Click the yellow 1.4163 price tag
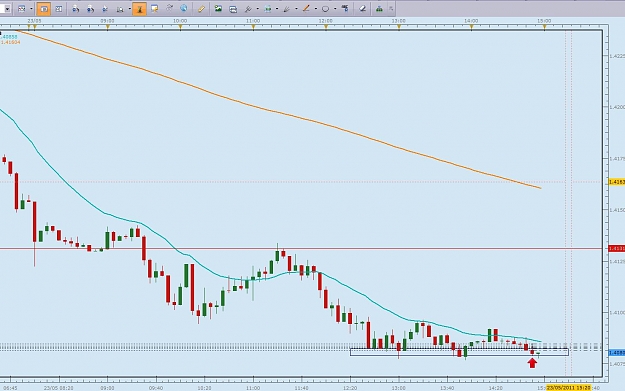Viewport: 625px width, 391px height. click(x=617, y=182)
